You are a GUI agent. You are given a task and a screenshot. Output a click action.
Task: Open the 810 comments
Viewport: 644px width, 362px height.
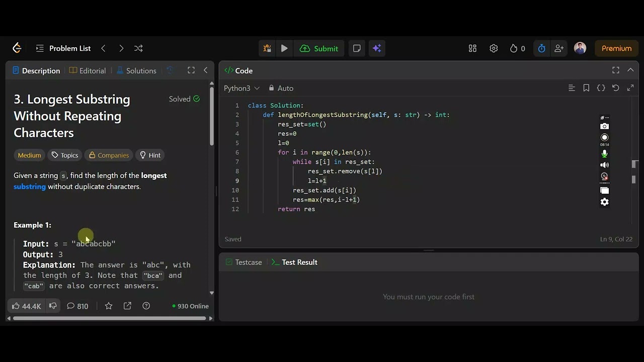click(77, 306)
